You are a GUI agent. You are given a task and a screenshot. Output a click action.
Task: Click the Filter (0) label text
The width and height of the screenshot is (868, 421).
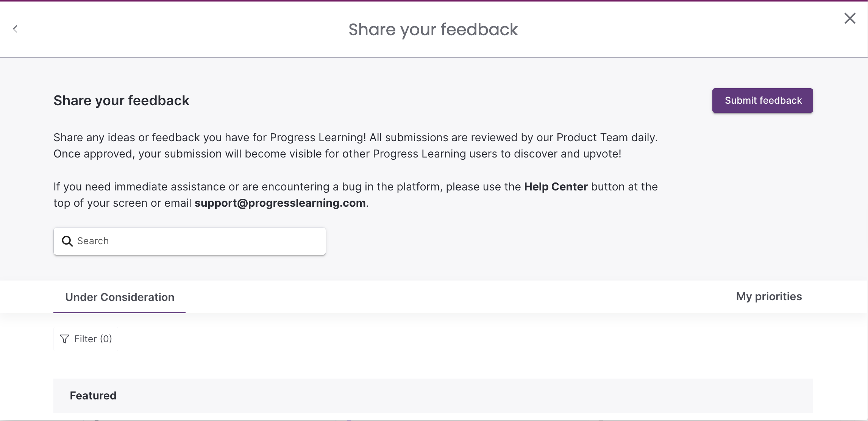[93, 339]
